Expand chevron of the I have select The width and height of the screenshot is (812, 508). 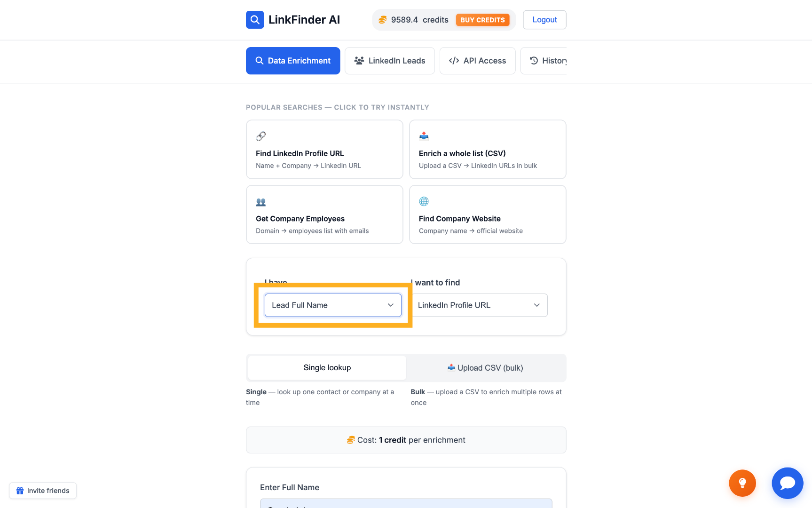click(x=391, y=305)
